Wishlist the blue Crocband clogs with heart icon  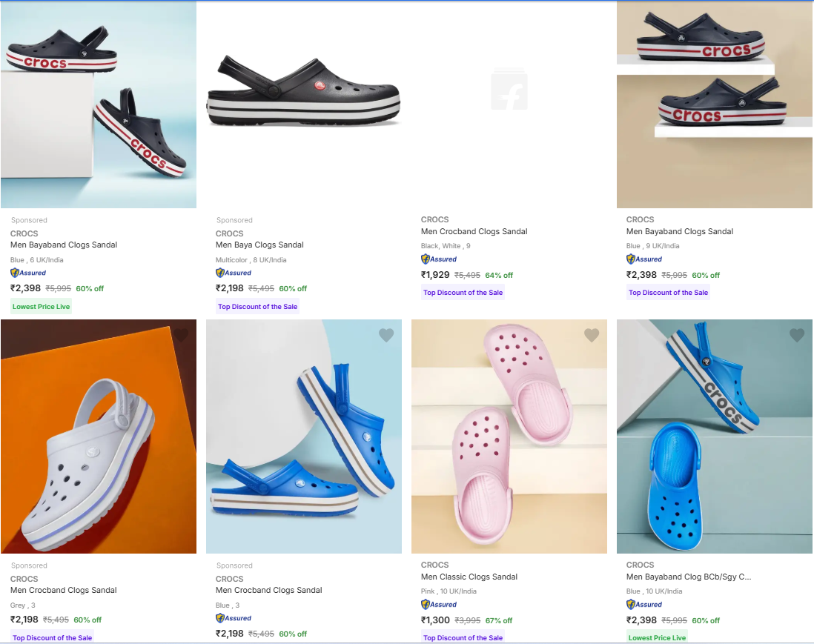pyautogui.click(x=386, y=336)
